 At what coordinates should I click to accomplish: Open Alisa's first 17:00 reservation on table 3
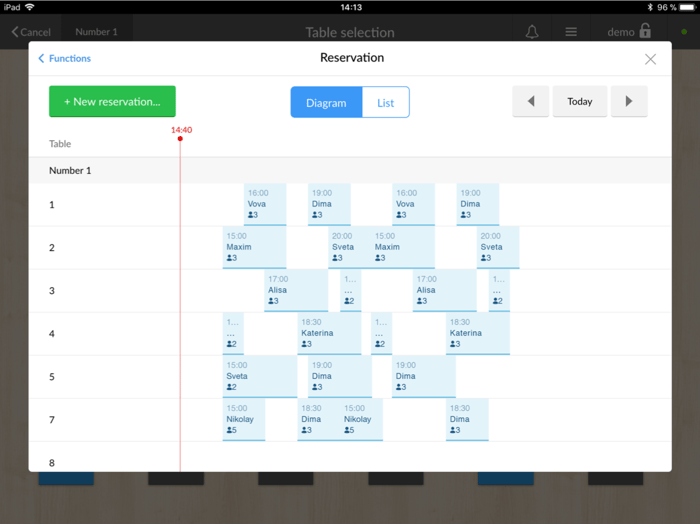(x=295, y=290)
